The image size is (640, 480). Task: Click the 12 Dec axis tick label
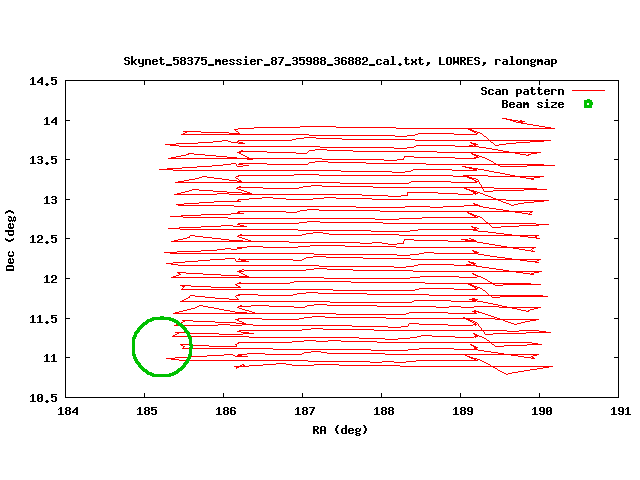(51, 279)
